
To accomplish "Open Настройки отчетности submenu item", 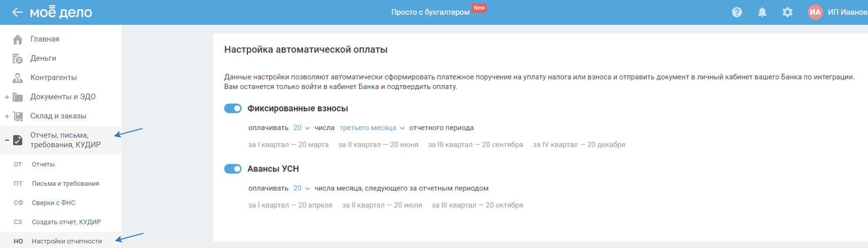I will coord(67,241).
